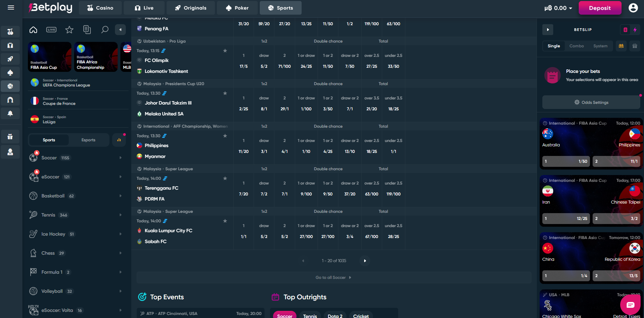
Task: Open betslip tutorial book icon
Action: pos(621,46)
